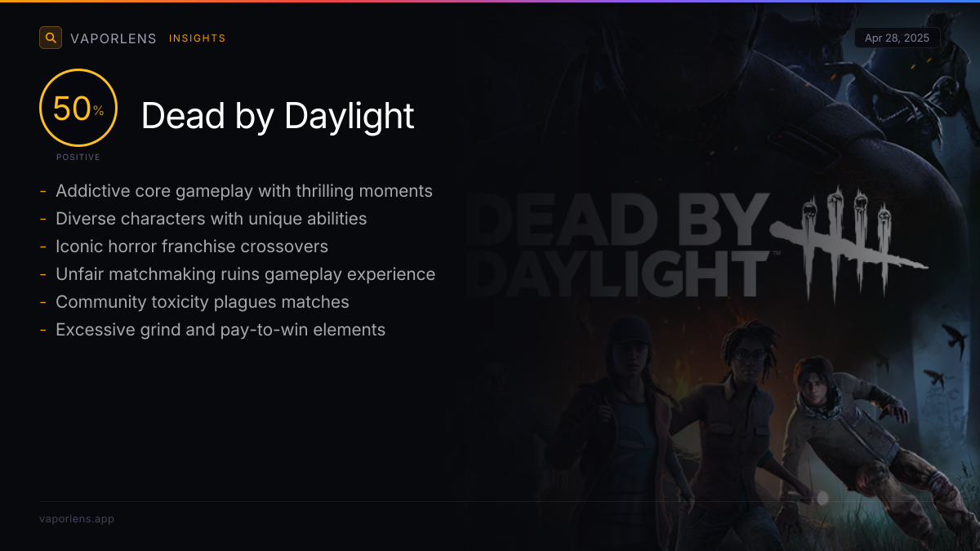This screenshot has width=980, height=551.
Task: Click the 50% positive score circle
Action: [78, 109]
